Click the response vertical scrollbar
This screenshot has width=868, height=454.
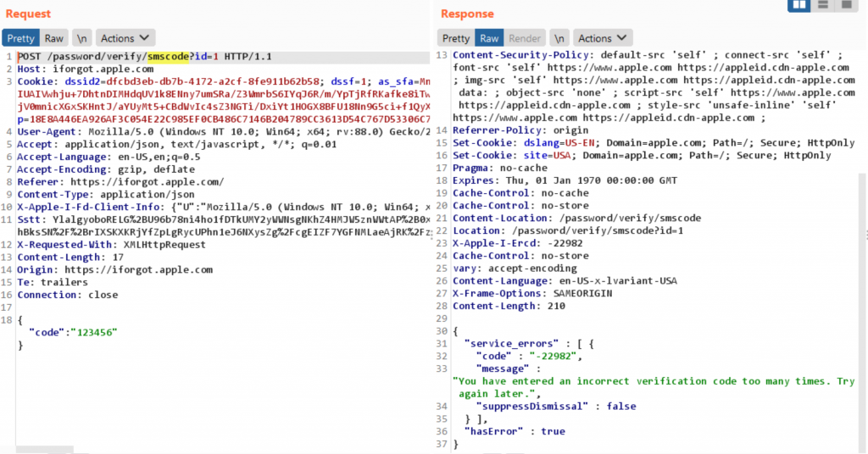(862, 313)
